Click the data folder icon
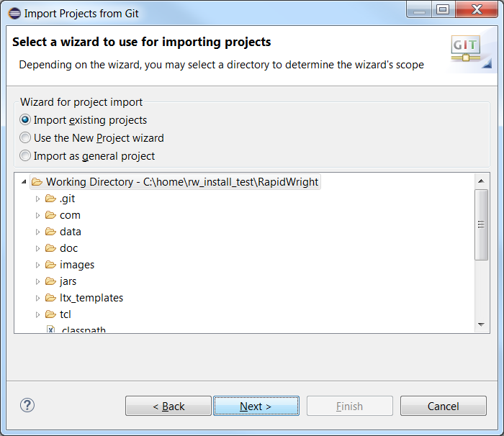This screenshot has height=436, width=504. [x=50, y=232]
